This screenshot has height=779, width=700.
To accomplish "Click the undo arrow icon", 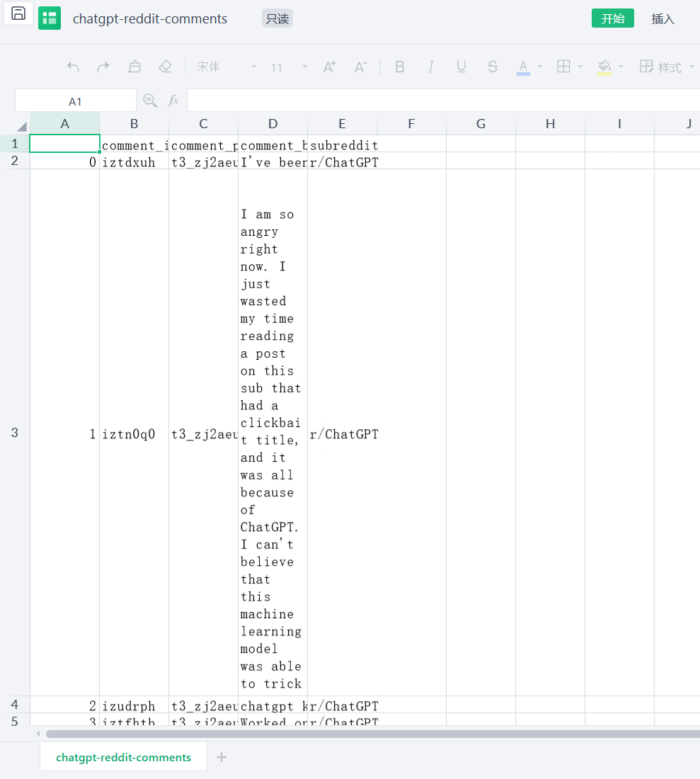I will click(73, 67).
